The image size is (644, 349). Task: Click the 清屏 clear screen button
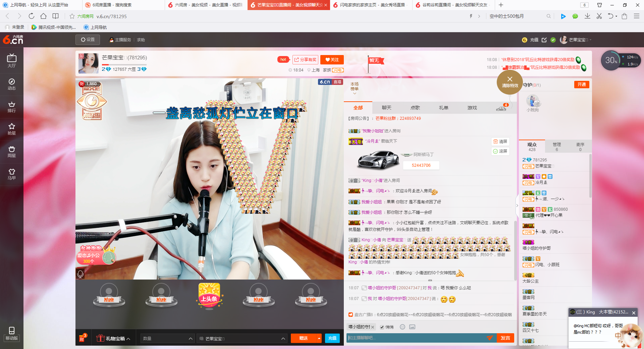tap(500, 142)
